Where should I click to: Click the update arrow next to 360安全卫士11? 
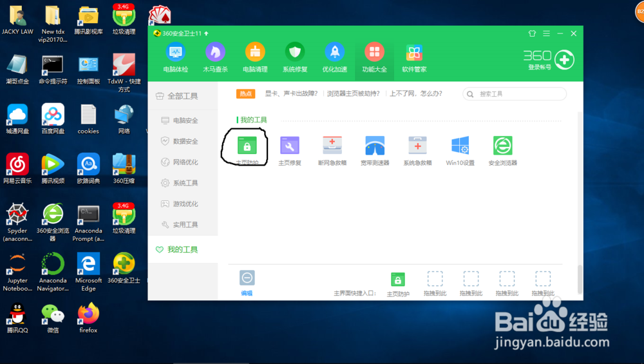[x=206, y=34]
